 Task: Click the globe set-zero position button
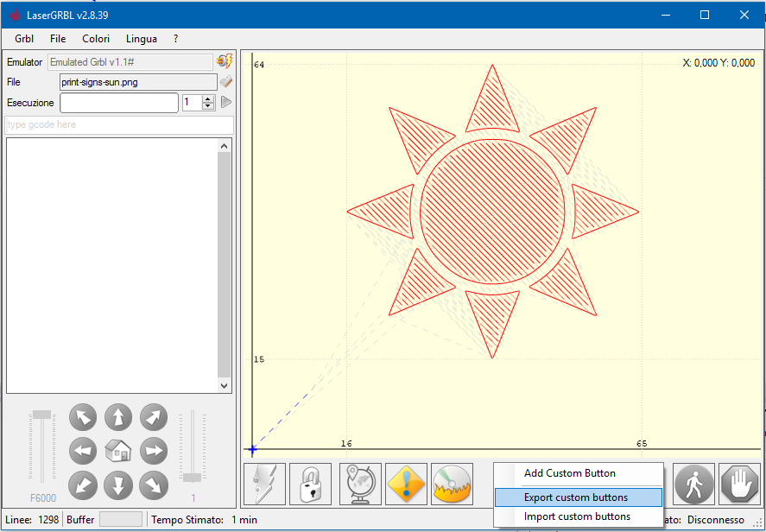[x=360, y=484]
